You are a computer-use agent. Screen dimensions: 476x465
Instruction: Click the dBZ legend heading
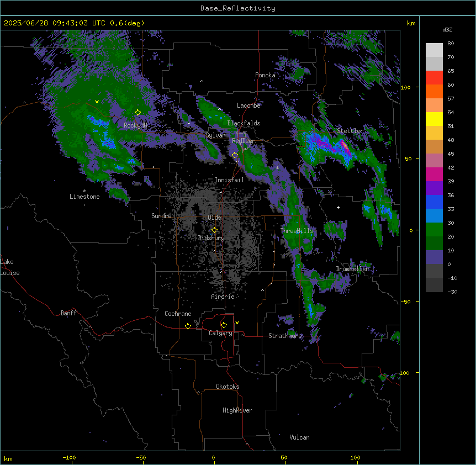[447, 29]
